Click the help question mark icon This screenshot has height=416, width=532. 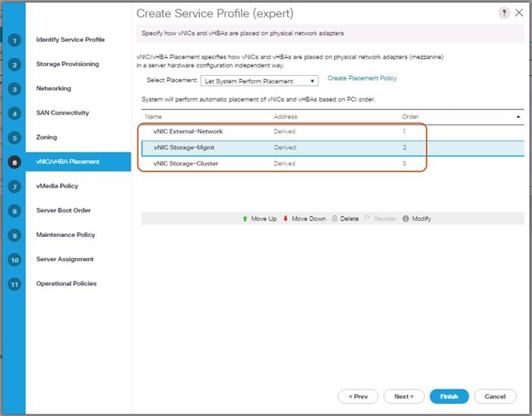coord(505,14)
